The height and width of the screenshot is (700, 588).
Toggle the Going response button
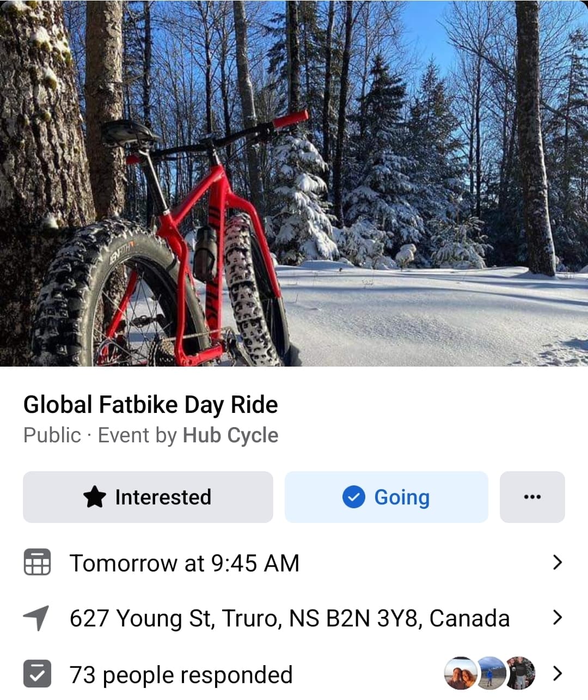click(386, 497)
